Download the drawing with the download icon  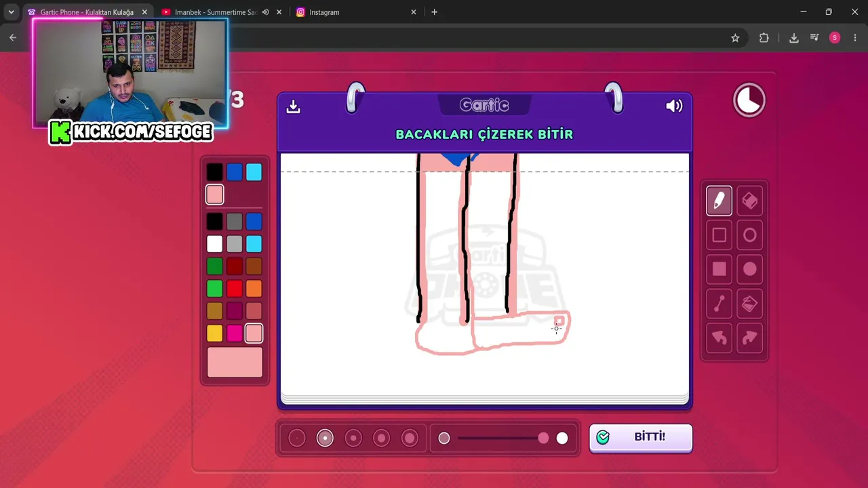click(x=293, y=106)
